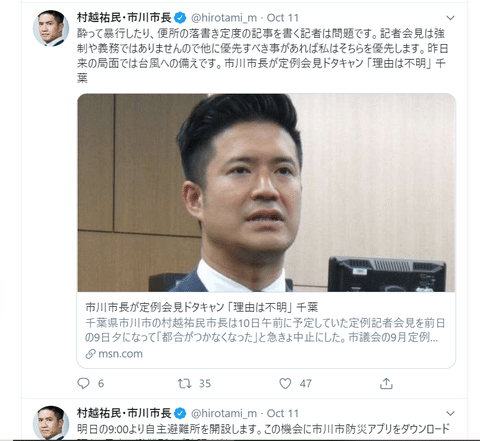Open the msn.com link card domain
This screenshot has height=441, width=480.
(x=120, y=354)
